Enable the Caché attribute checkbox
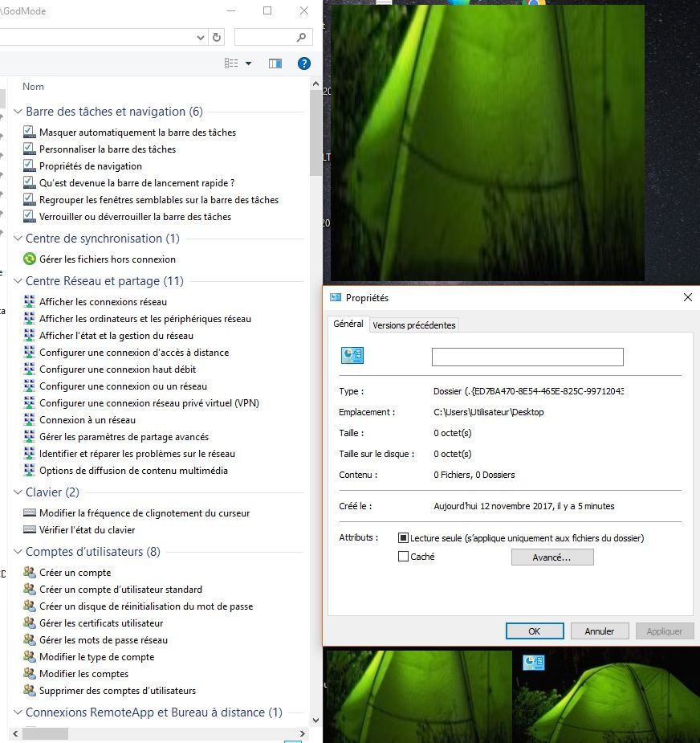The image size is (700, 743). [404, 557]
